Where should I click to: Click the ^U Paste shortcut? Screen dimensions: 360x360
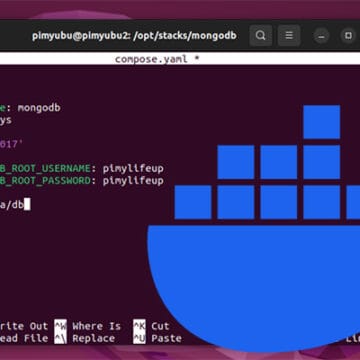point(157,338)
